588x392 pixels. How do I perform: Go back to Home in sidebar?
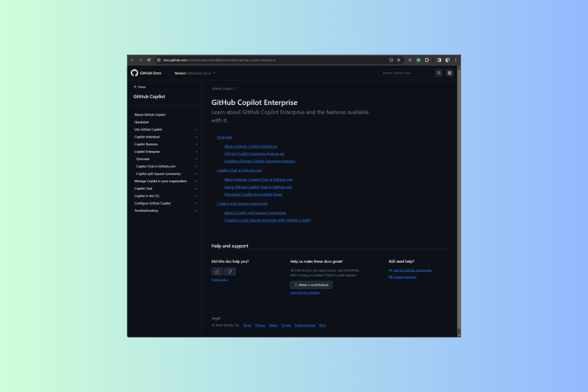[139, 87]
